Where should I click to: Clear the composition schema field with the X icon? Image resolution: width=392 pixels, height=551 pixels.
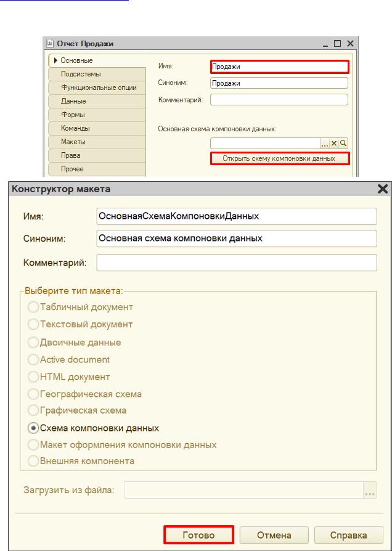334,144
